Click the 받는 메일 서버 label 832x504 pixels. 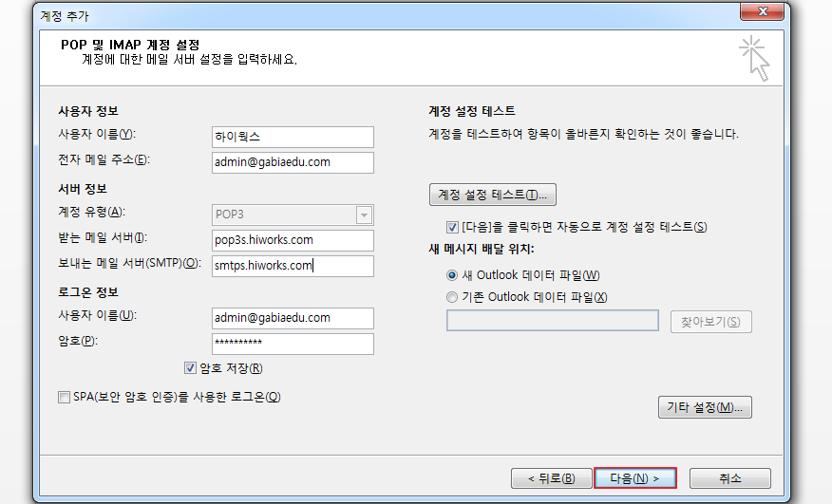click(x=103, y=237)
